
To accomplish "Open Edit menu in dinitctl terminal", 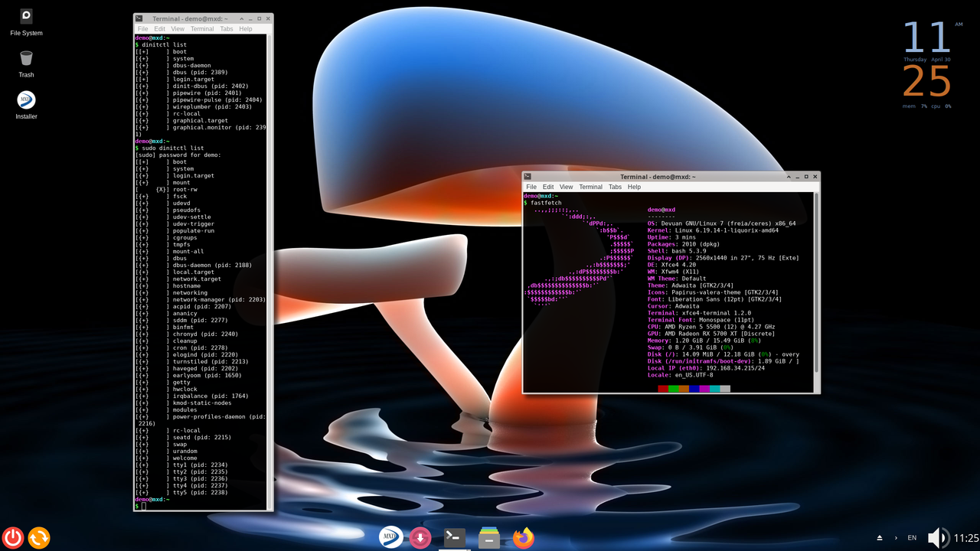I will tap(159, 29).
